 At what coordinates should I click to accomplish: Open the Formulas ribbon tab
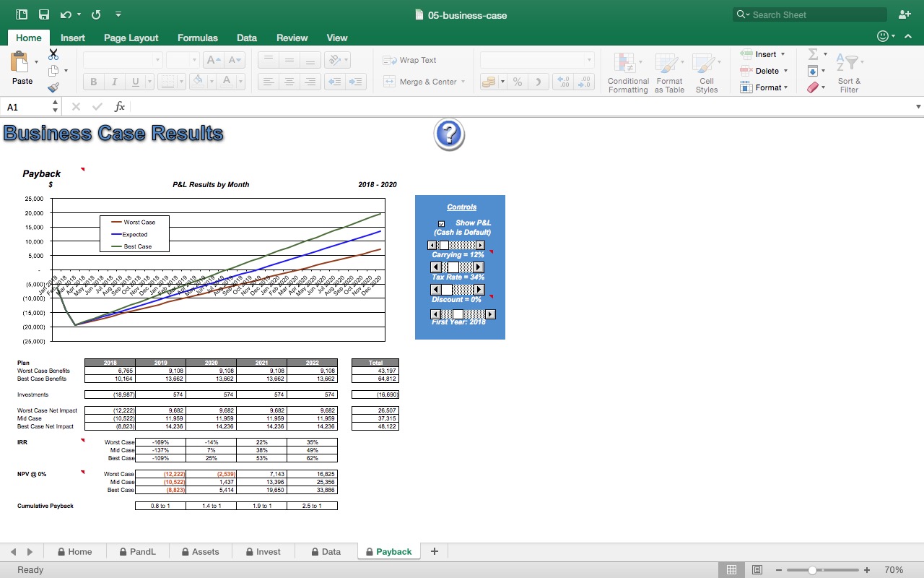[197, 38]
